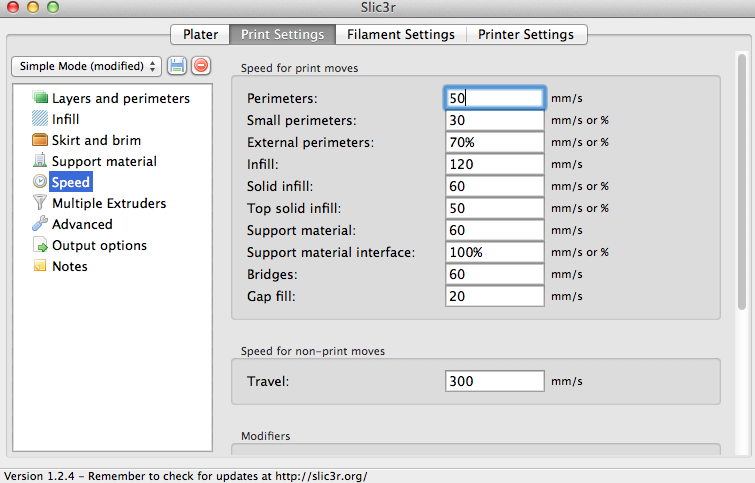Open the Notes page
755x483 pixels.
(x=69, y=266)
